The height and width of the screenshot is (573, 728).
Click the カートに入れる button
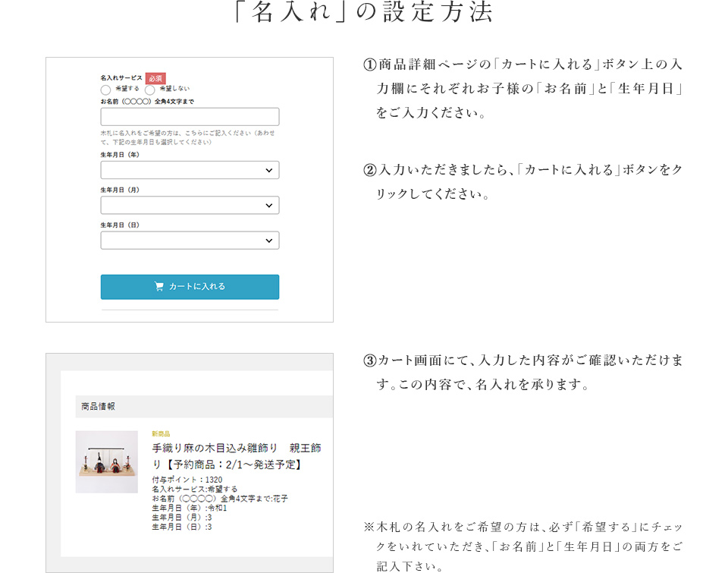coord(190,287)
